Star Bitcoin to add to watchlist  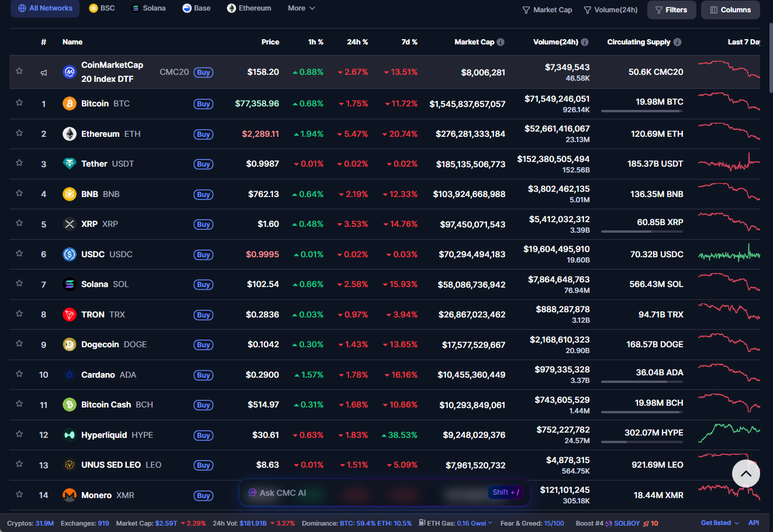[19, 103]
